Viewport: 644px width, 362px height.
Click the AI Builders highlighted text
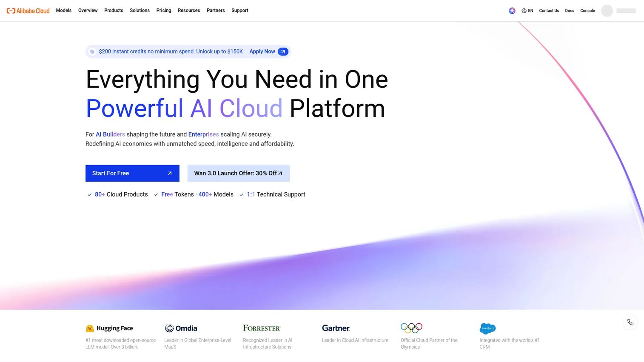click(111, 134)
